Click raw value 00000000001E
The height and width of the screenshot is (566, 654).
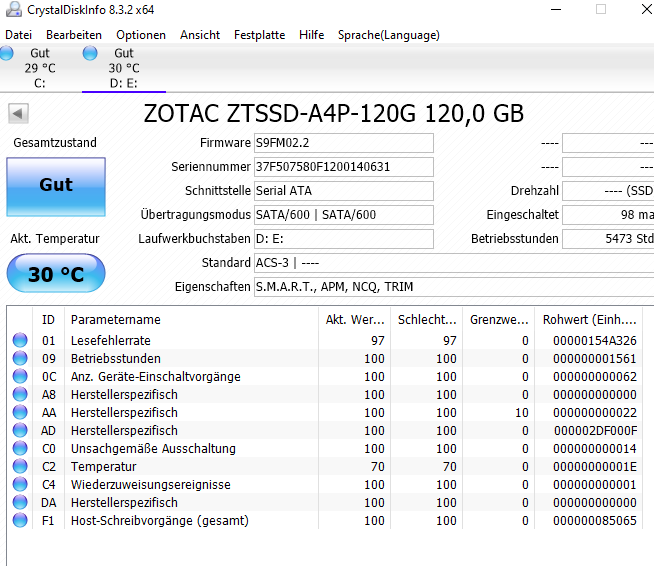click(595, 466)
